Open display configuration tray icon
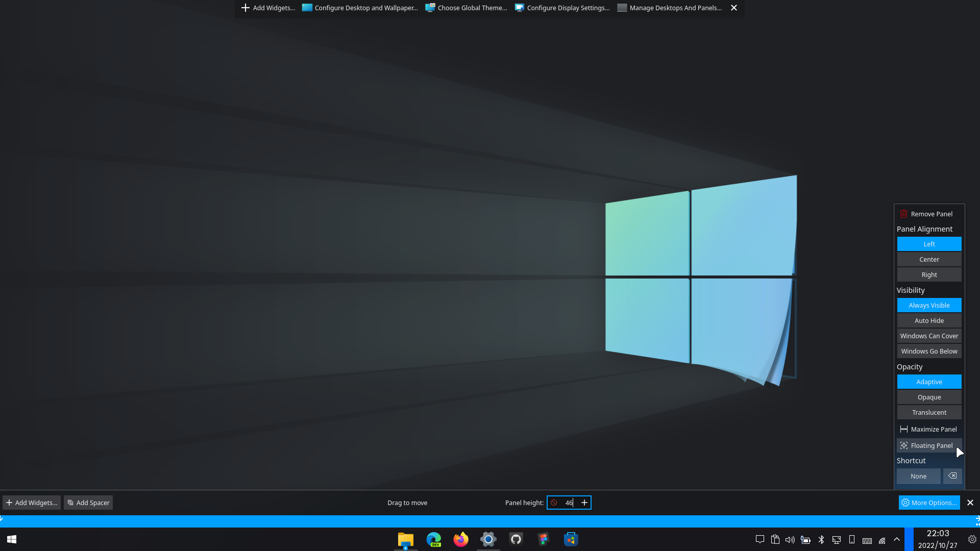The image size is (980, 551). (x=837, y=540)
